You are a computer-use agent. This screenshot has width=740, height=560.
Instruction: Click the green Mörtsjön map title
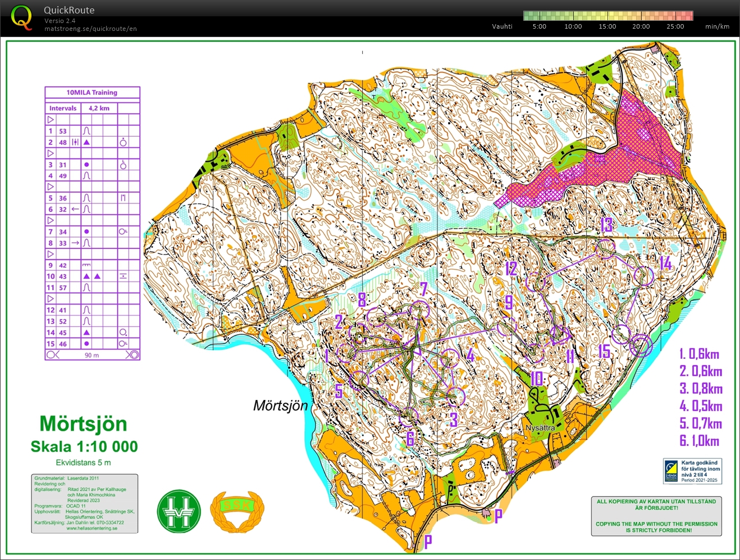[x=84, y=424]
